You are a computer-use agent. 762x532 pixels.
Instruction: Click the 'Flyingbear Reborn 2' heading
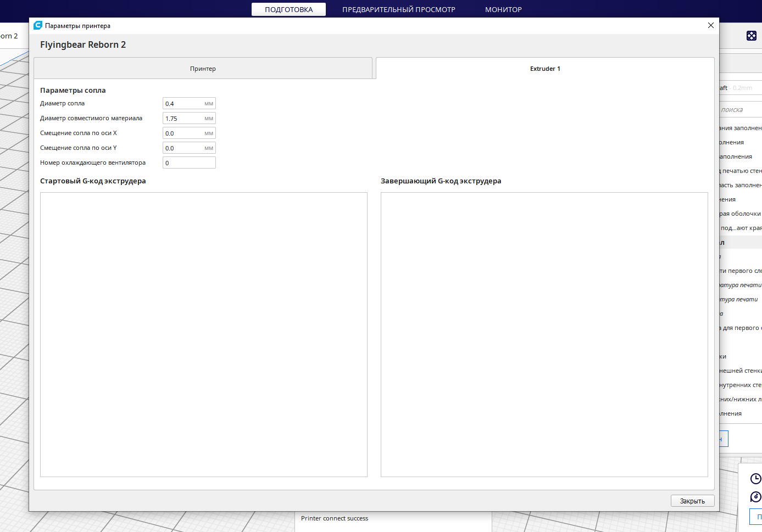pos(83,44)
